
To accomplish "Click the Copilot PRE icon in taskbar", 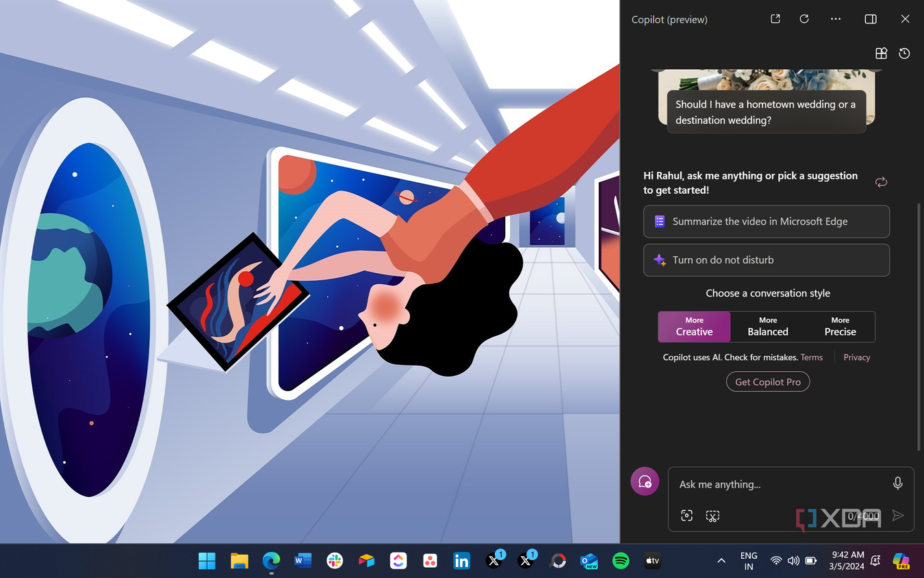I will pos(901,561).
